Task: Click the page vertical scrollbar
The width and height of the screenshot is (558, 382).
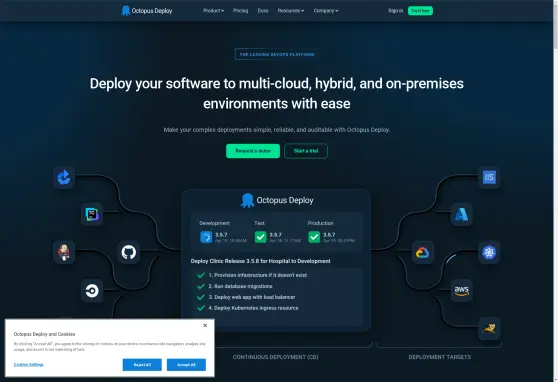Action: click(x=556, y=191)
